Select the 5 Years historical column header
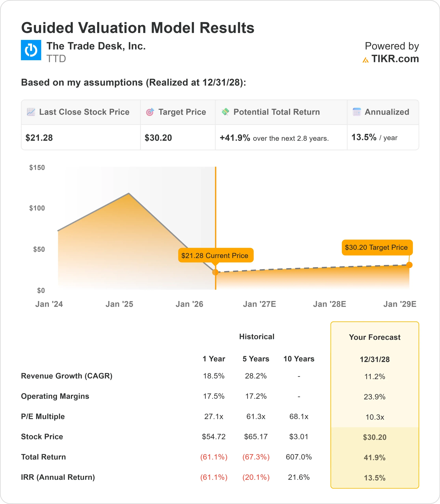This screenshot has height=504, width=440. (256, 359)
